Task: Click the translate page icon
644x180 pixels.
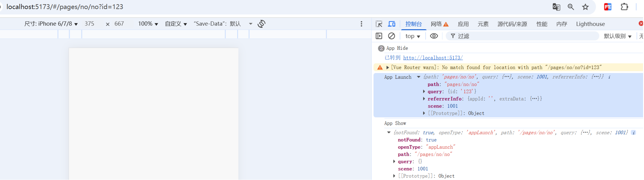Action: pyautogui.click(x=556, y=7)
